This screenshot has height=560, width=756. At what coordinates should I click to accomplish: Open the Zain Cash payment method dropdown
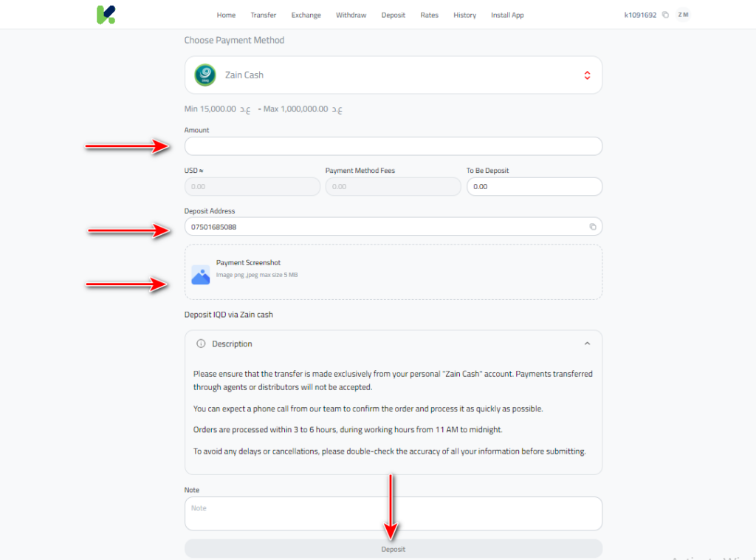pyautogui.click(x=393, y=75)
